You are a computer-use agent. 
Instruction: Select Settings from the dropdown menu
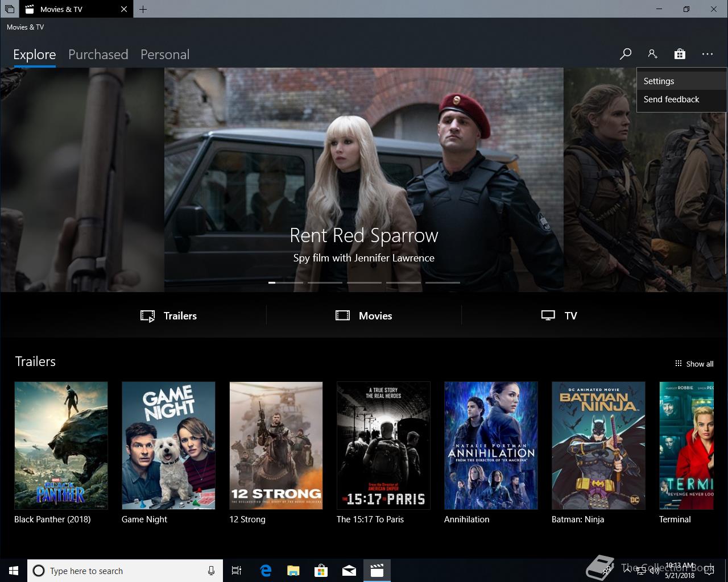coord(682,81)
